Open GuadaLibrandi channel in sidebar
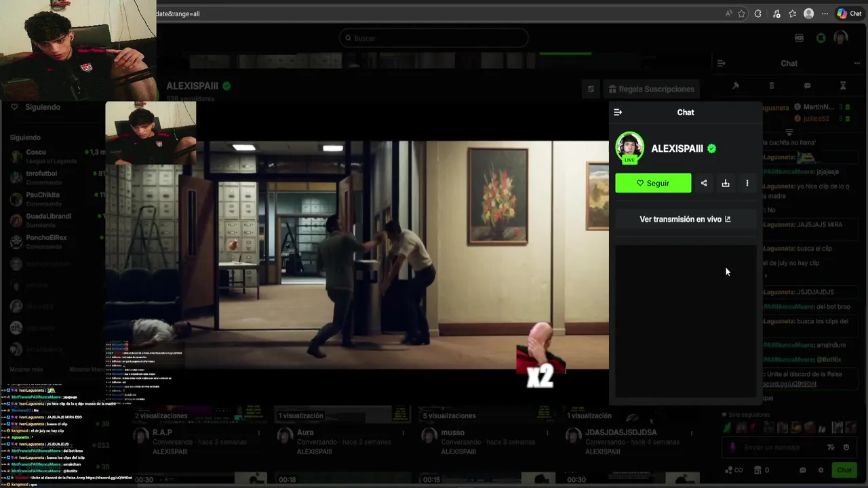The width and height of the screenshot is (868, 488). 58,220
